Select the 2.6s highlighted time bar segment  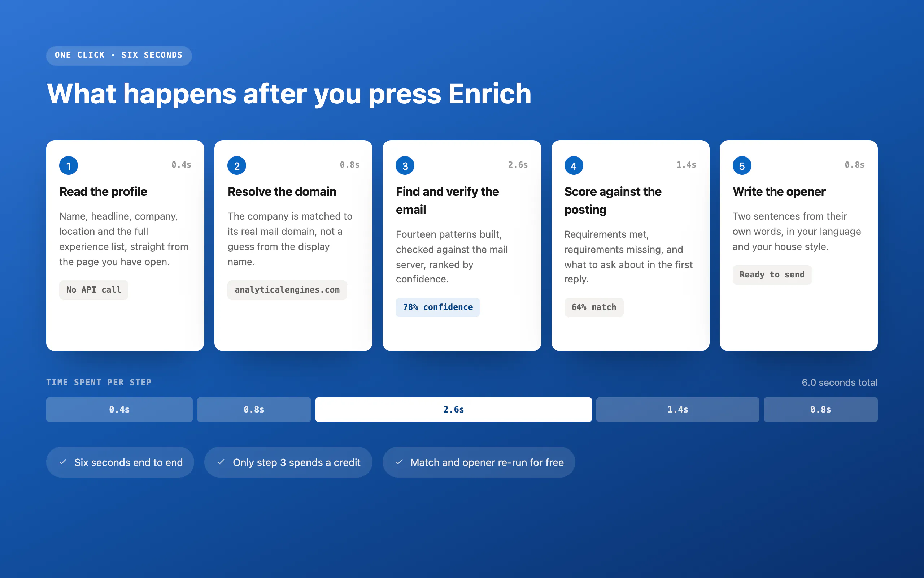[453, 409]
